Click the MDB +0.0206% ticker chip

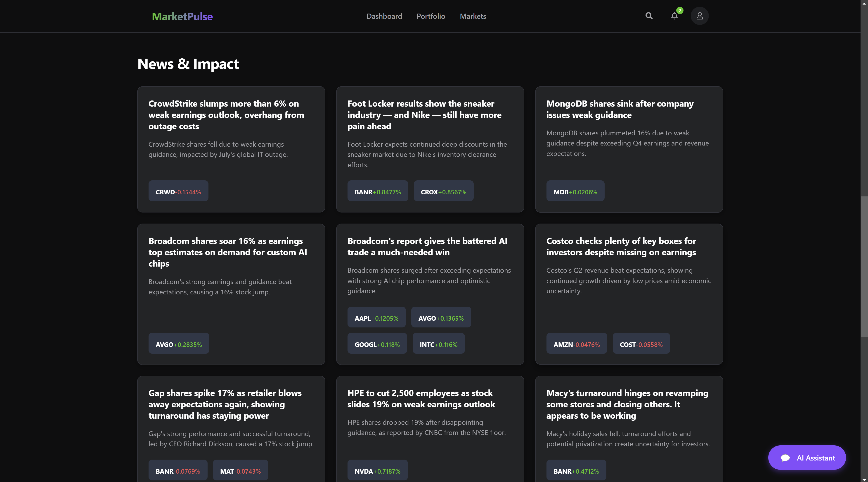575,192
